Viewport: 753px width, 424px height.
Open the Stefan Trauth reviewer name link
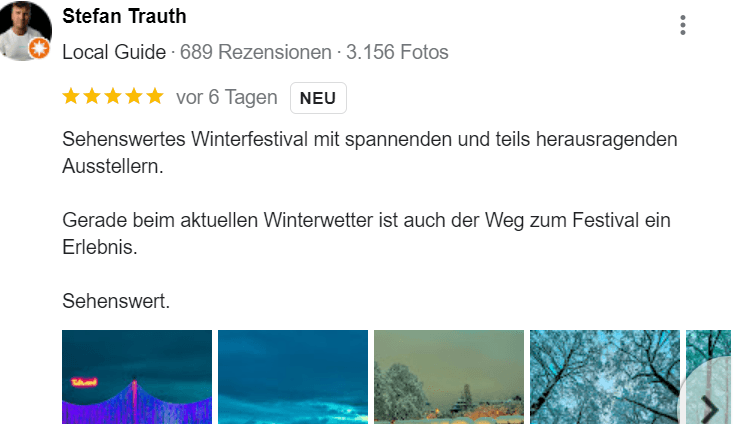tap(124, 16)
